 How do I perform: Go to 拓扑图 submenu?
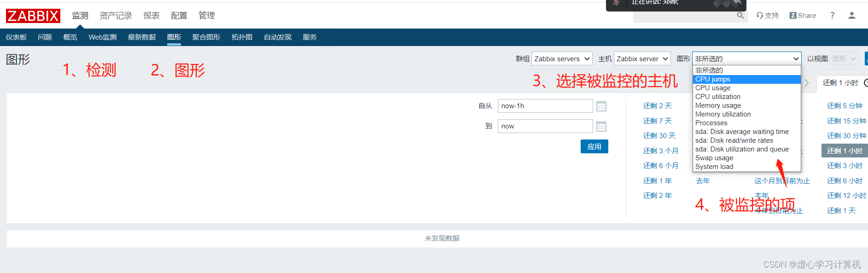pos(242,37)
